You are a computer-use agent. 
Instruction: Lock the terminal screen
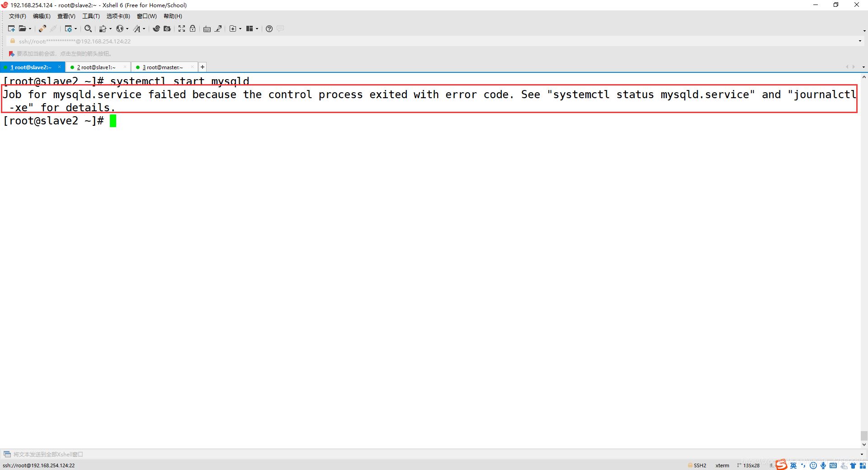[x=193, y=28]
